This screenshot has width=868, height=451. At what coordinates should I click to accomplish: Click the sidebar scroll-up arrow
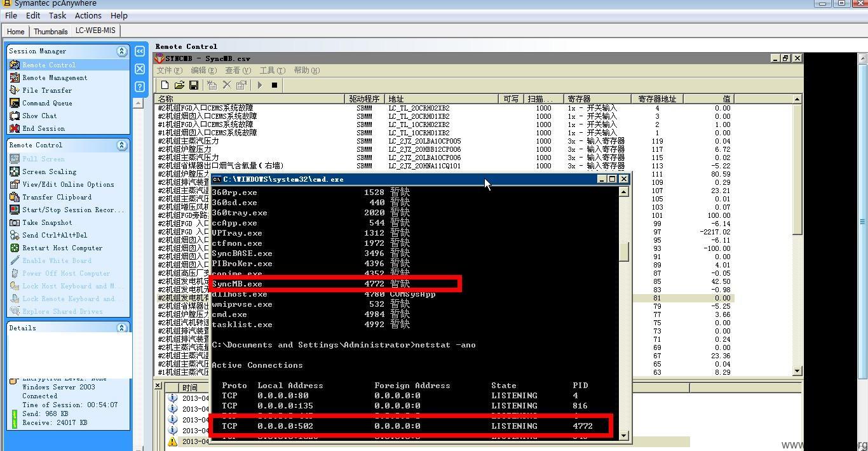(138, 103)
